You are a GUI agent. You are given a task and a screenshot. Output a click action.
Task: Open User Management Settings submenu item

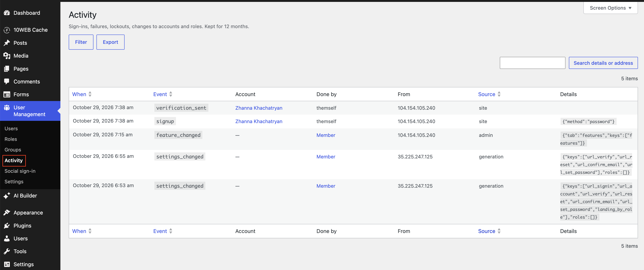pyautogui.click(x=14, y=181)
